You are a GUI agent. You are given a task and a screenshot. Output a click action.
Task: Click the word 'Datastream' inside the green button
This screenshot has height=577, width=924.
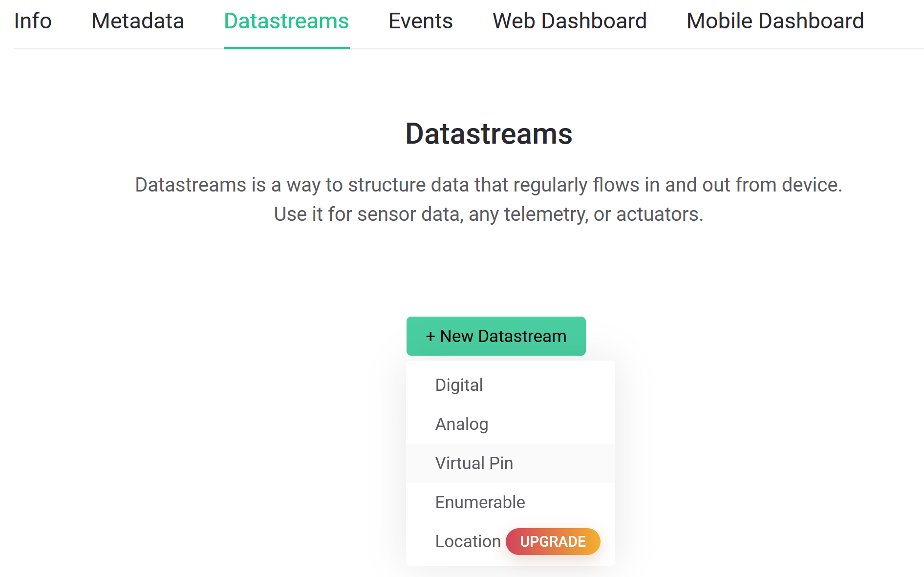pos(522,336)
